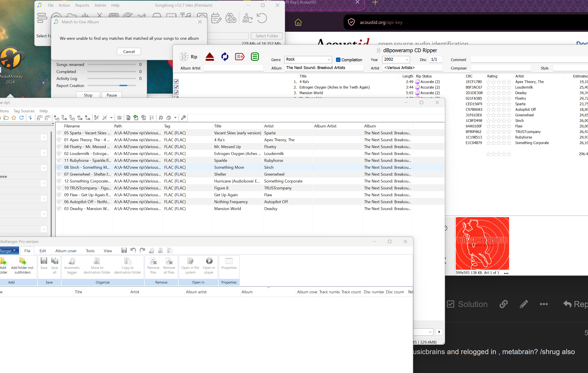Open the SongKong Action menu
Viewport: 588px width, 373px height.
click(x=64, y=5)
